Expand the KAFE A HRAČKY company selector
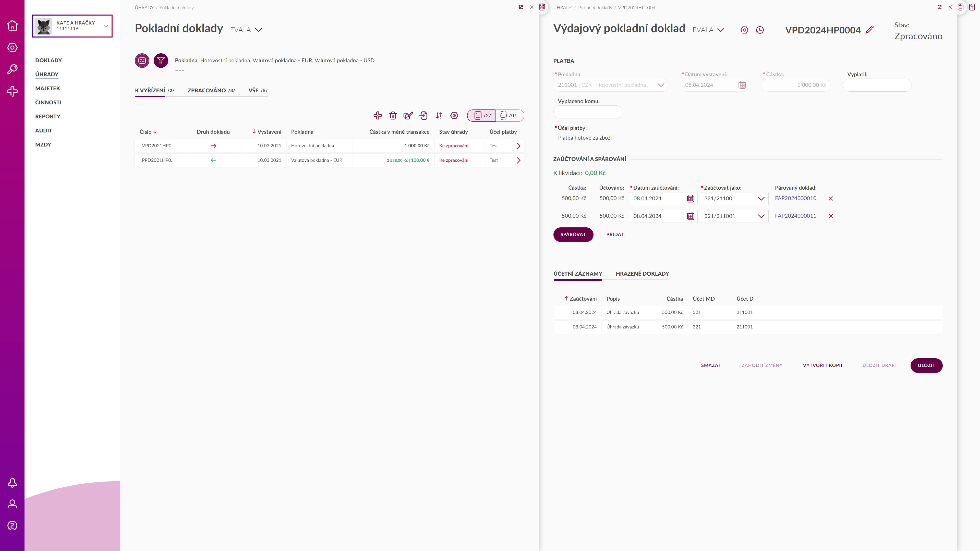This screenshot has width=980, height=551. pyautogui.click(x=72, y=26)
